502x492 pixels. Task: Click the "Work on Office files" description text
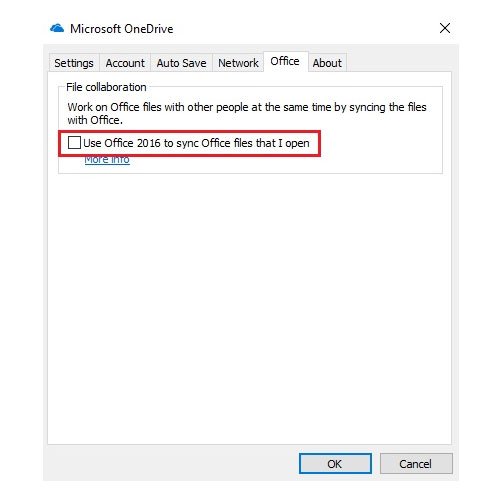pos(247,107)
